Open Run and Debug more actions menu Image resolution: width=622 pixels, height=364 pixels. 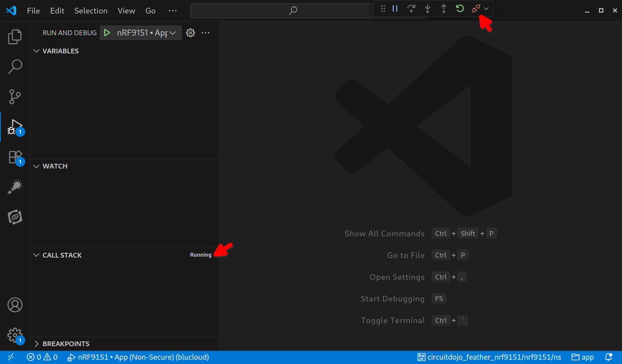pyautogui.click(x=206, y=33)
